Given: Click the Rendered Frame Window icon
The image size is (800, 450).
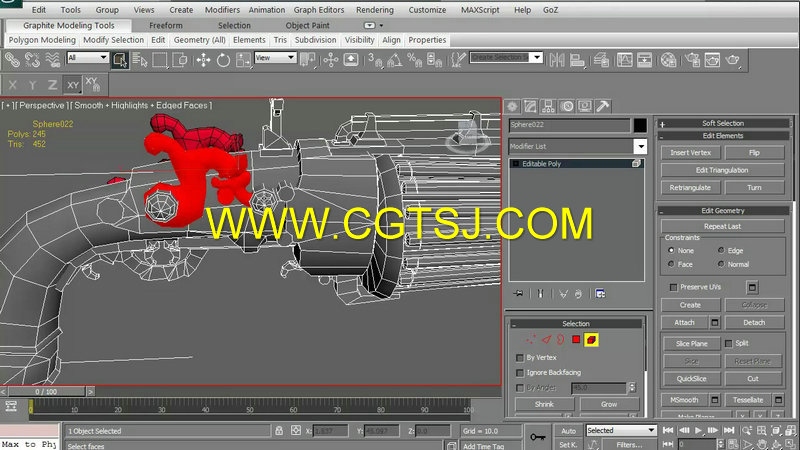Looking at the screenshot, I should click(712, 60).
